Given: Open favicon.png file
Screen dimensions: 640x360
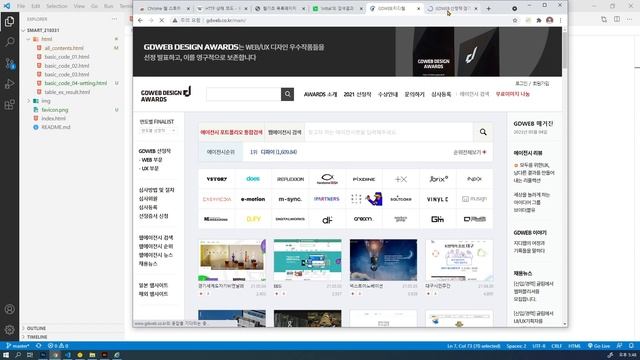Looking at the screenshot, I should (x=55, y=110).
